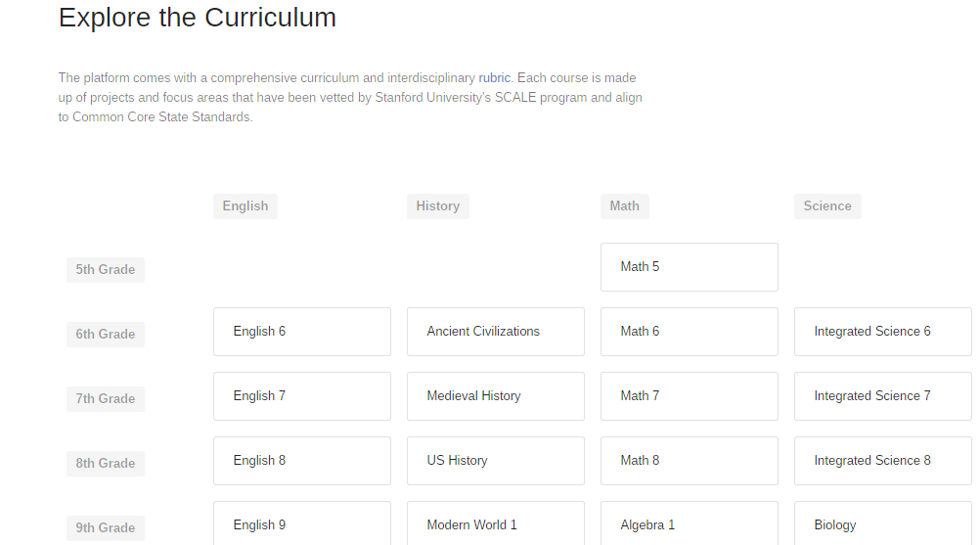Click the 6th Grade row label
The image size is (980, 545).
(x=106, y=335)
